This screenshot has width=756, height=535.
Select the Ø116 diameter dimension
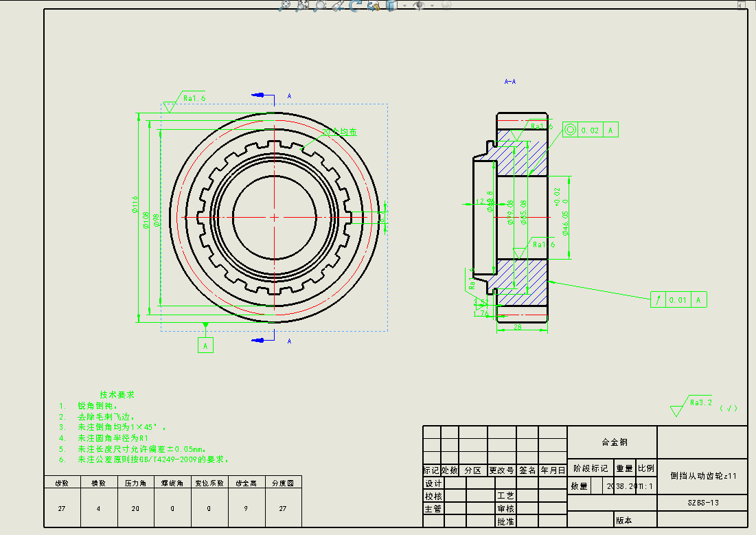pyautogui.click(x=136, y=205)
